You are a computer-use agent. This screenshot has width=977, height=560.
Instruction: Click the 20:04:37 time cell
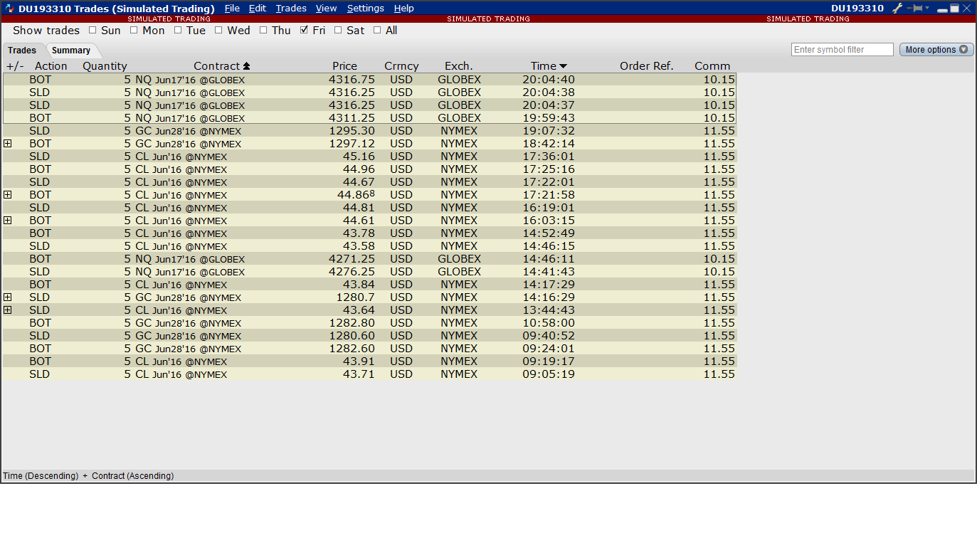(549, 105)
